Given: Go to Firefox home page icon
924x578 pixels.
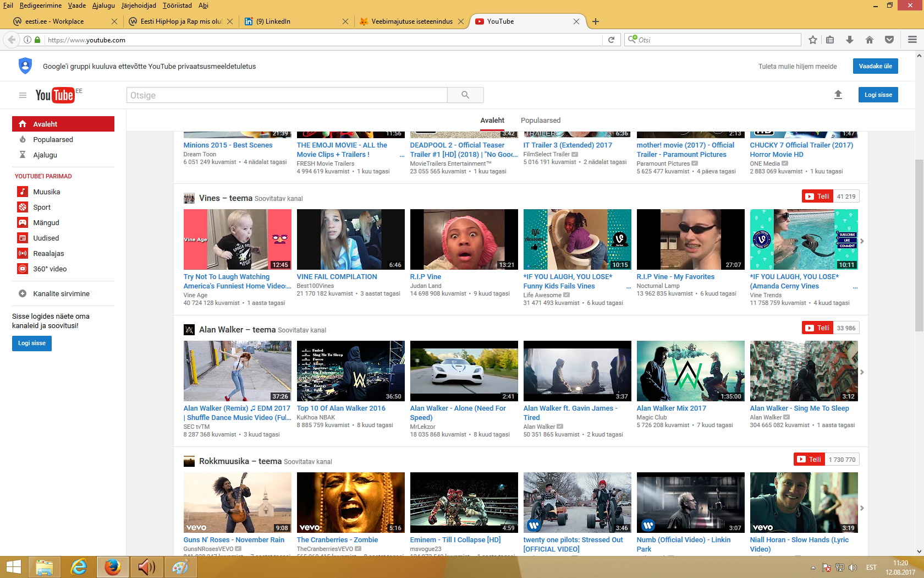Looking at the screenshot, I should pyautogui.click(x=870, y=40).
